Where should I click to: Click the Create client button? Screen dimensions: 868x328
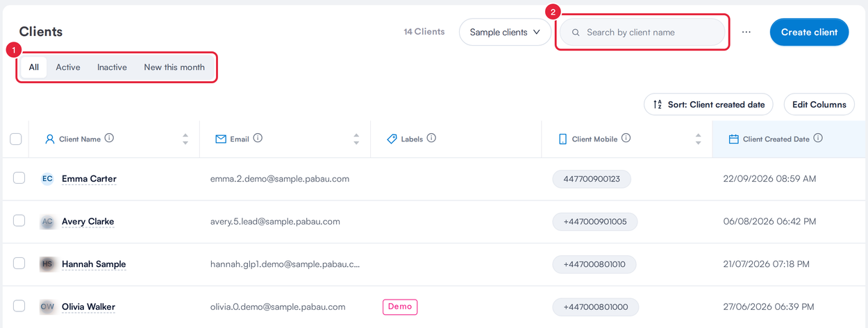click(x=809, y=32)
